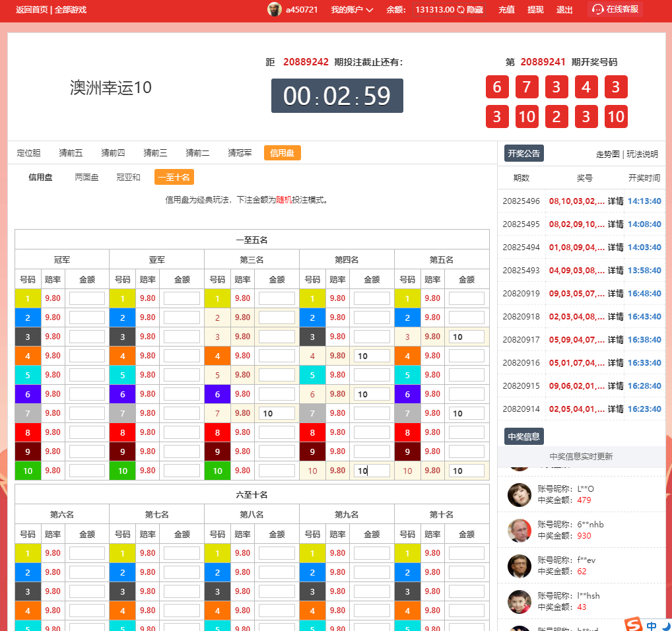Click the Sogou input method S icon

(x=634, y=624)
